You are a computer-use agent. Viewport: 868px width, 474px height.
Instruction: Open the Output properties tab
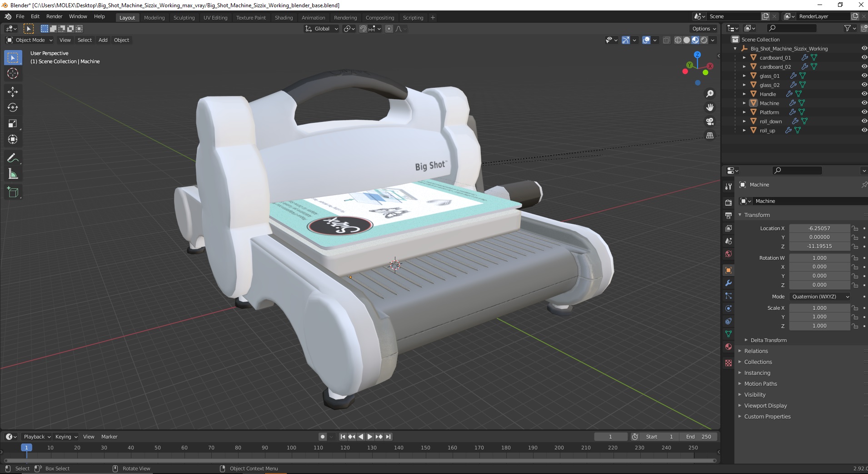(728, 215)
